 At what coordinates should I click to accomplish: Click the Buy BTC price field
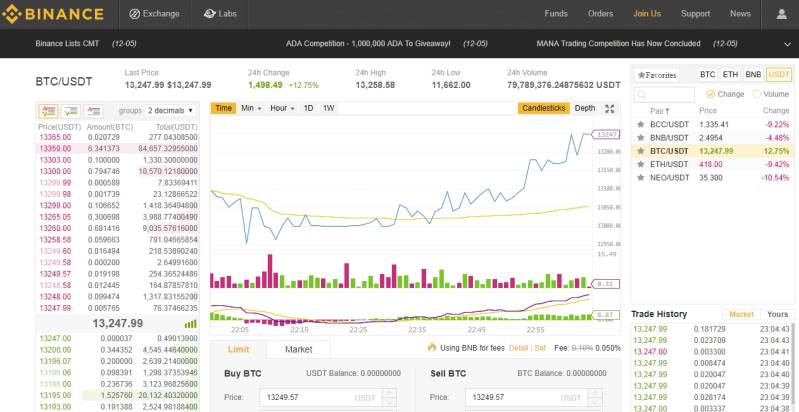click(328, 397)
